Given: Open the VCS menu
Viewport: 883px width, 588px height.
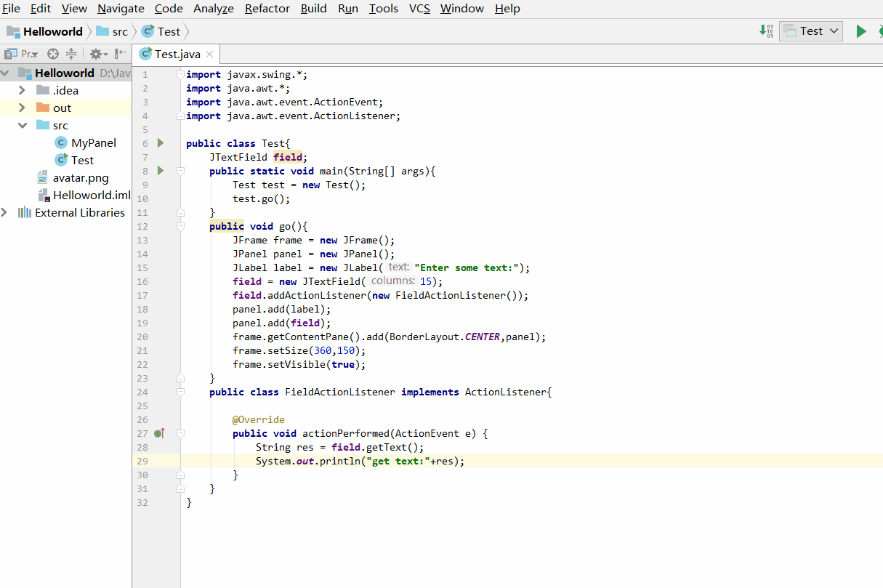Looking at the screenshot, I should point(419,9).
